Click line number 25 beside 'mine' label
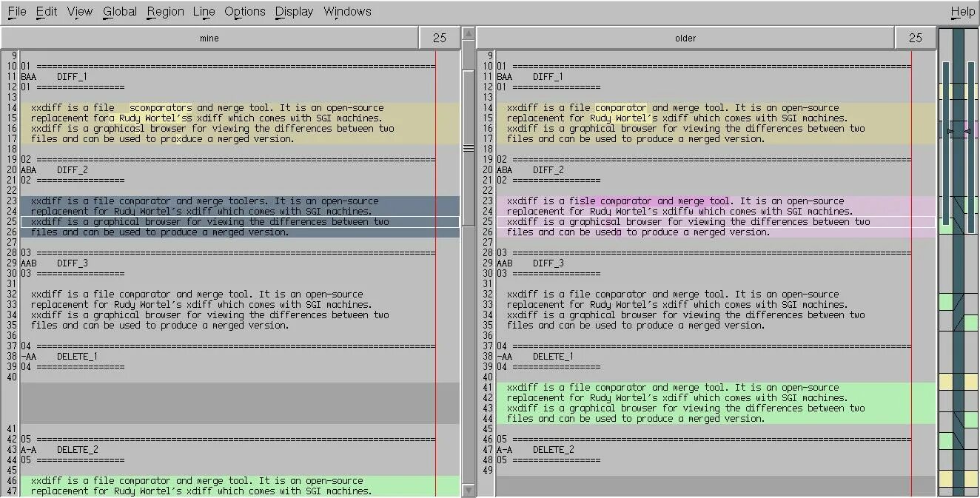The height and width of the screenshot is (498, 980). (x=440, y=38)
